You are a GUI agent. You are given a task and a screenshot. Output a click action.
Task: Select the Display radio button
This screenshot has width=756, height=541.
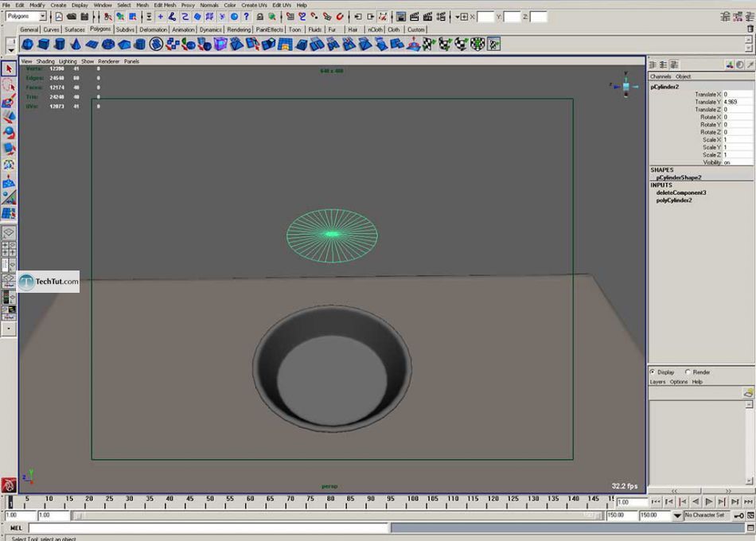[x=653, y=372]
